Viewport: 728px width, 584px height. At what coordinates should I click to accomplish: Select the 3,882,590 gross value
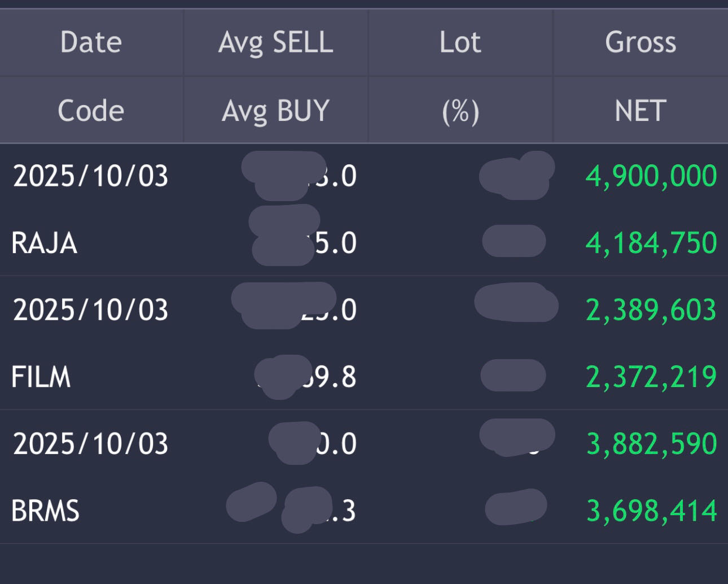(651, 443)
